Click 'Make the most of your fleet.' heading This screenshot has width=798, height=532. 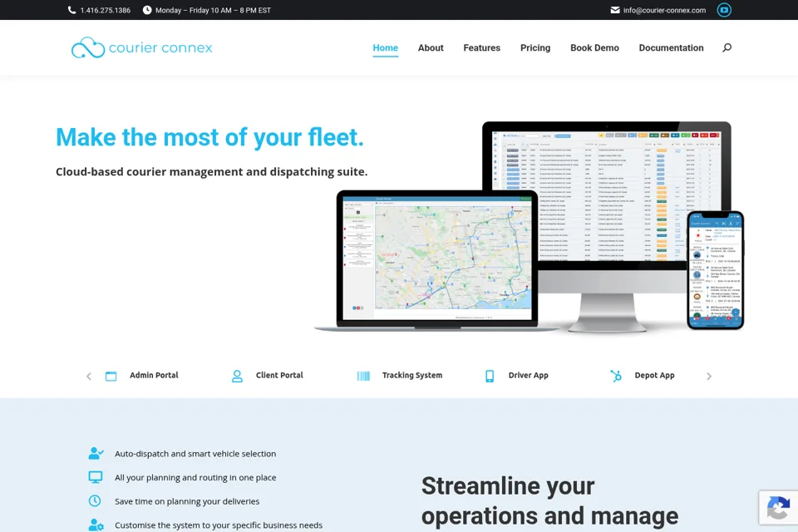click(x=209, y=137)
